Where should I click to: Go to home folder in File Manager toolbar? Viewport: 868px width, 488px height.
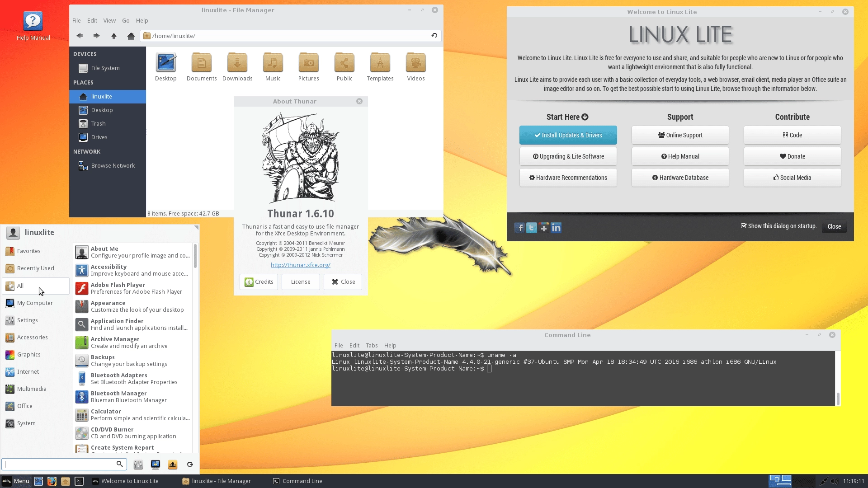pos(131,36)
